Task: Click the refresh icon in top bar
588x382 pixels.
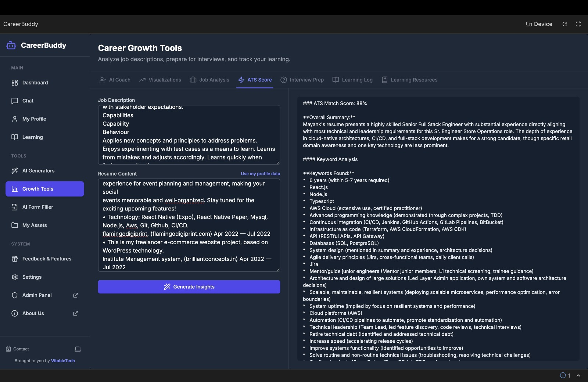Action: tap(565, 24)
